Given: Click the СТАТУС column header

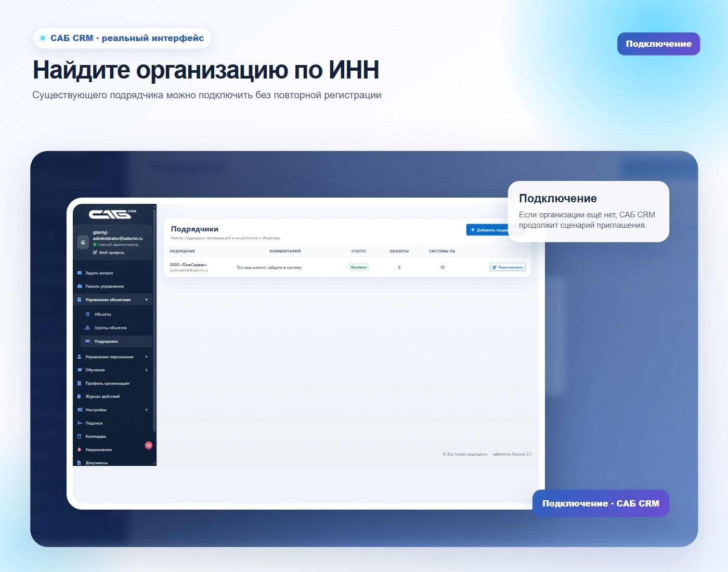Looking at the screenshot, I should [x=359, y=251].
